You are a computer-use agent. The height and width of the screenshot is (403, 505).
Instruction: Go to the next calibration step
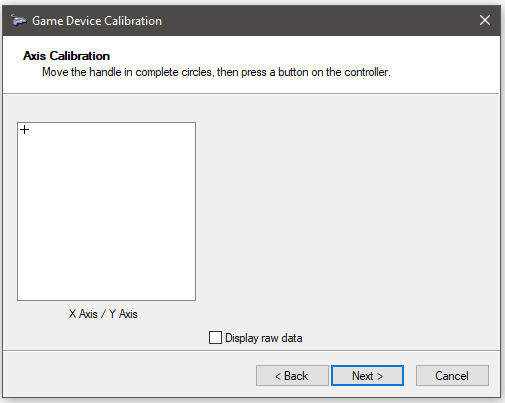[x=367, y=376]
